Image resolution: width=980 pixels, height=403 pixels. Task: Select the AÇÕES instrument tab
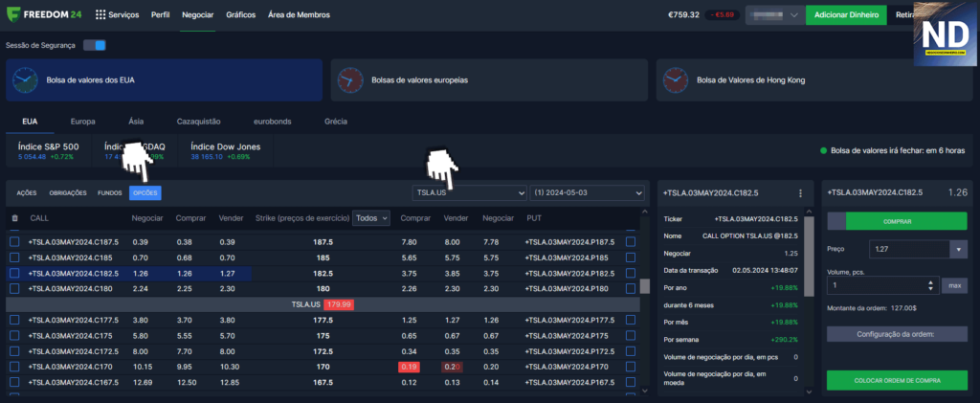coord(27,193)
